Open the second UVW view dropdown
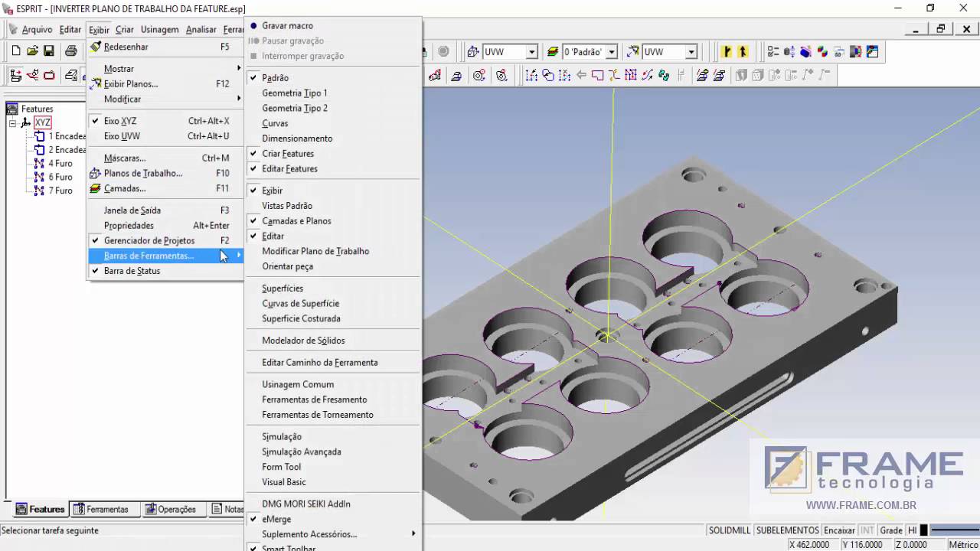 click(691, 52)
